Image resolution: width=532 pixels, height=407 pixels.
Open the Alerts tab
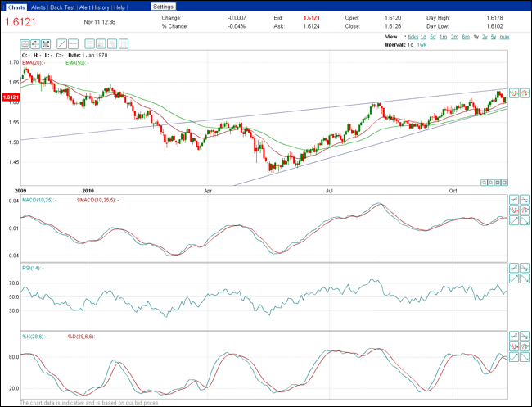[x=38, y=7]
